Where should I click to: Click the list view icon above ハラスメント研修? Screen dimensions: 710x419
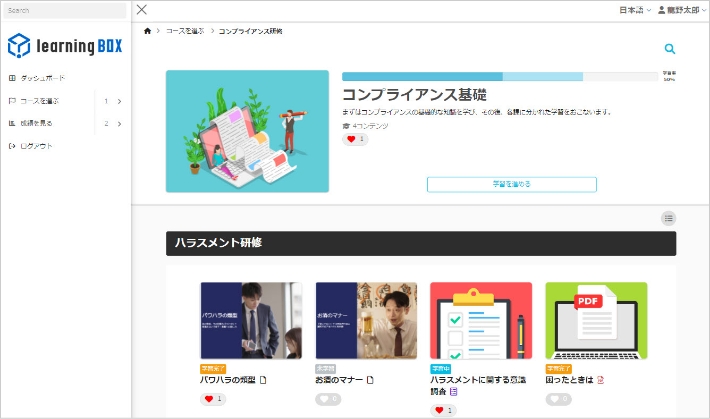coord(668,218)
